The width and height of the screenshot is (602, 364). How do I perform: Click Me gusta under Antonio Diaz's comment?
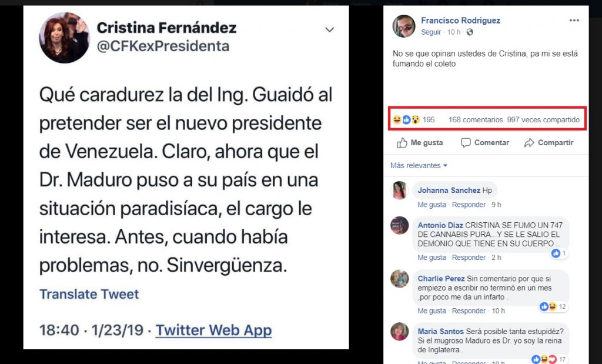[x=432, y=258]
